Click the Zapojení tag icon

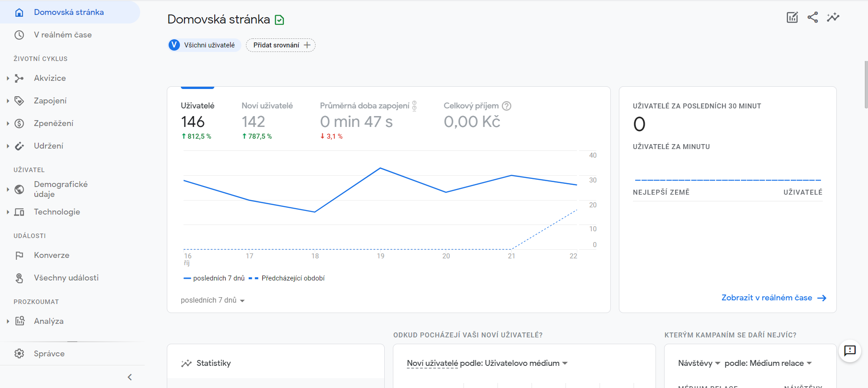click(x=19, y=101)
